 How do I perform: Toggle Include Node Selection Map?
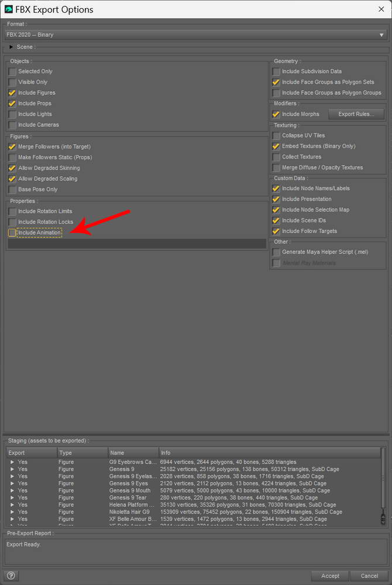276,209
